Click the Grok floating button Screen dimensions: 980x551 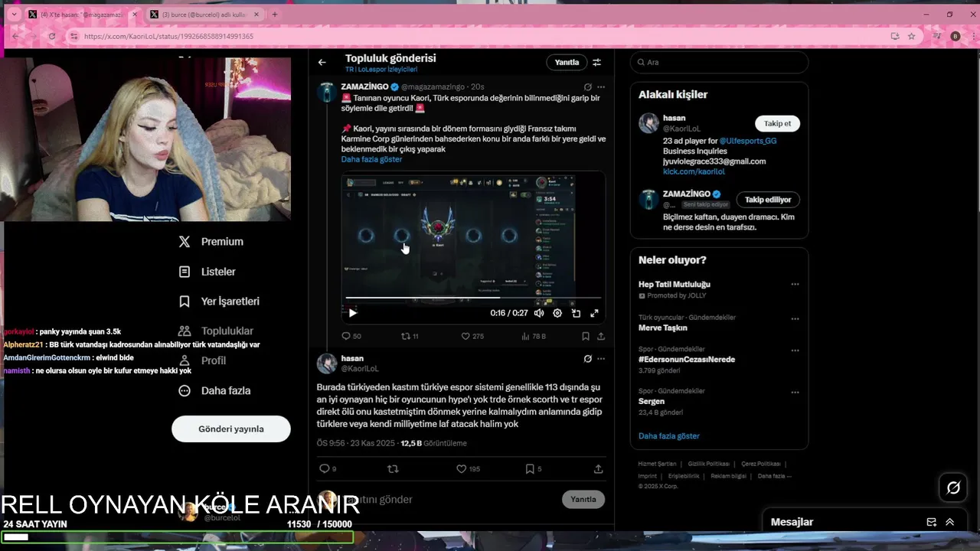953,487
